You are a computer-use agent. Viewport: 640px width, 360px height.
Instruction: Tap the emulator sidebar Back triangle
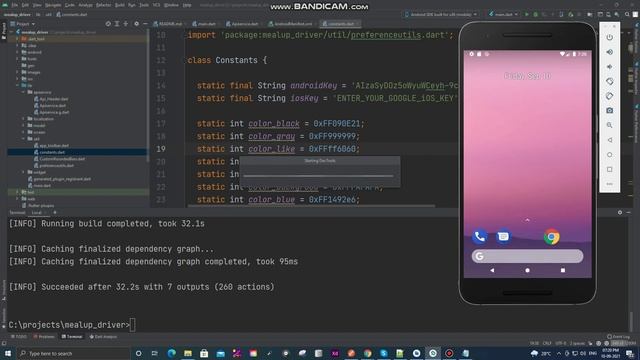click(x=609, y=140)
